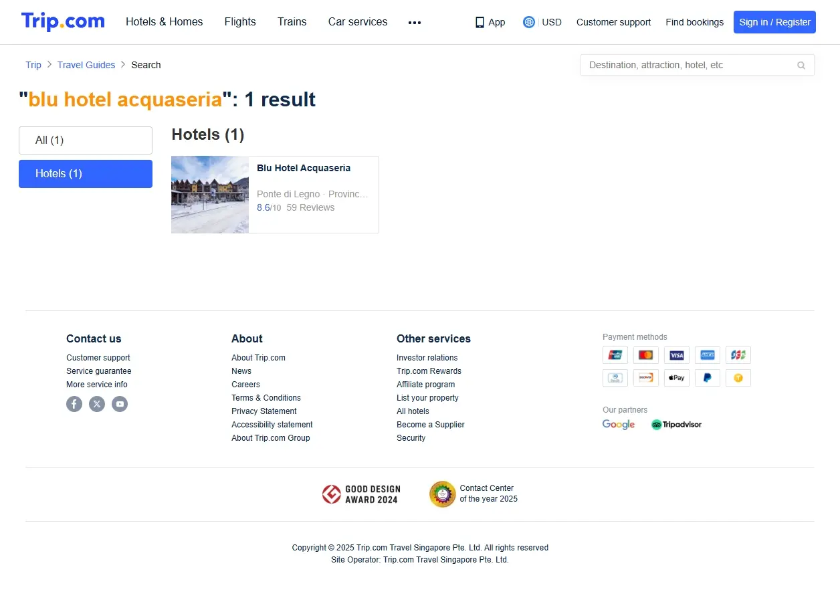The height and width of the screenshot is (616, 840).
Task: Open Blu Hotel Acquaseria result title
Action: coord(304,168)
